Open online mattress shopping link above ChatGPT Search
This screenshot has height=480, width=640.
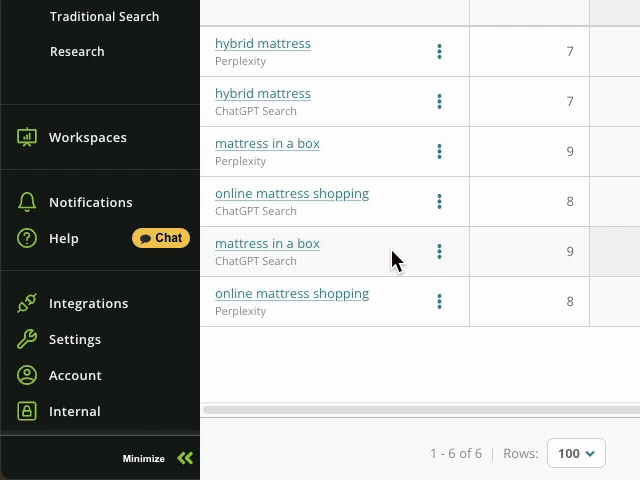[292, 194]
